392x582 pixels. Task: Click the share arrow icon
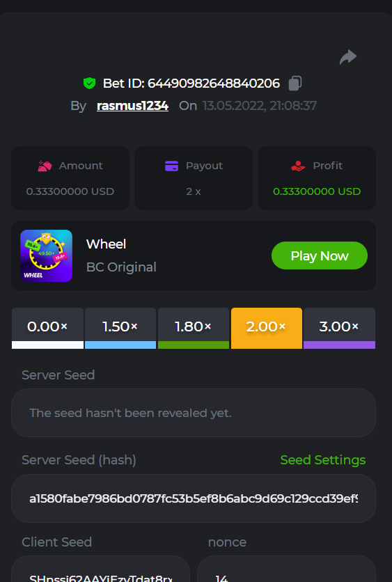(x=348, y=58)
